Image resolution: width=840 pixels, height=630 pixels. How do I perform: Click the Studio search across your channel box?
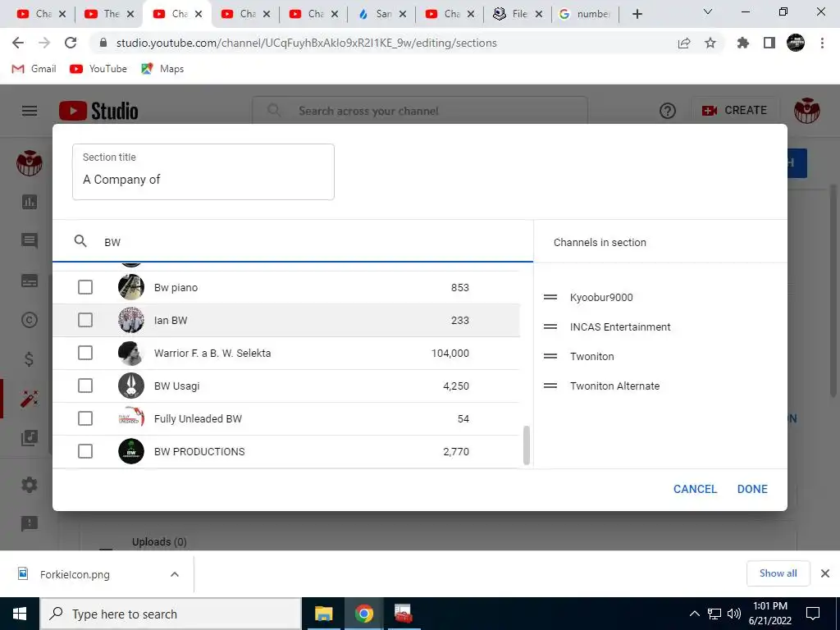(x=420, y=111)
